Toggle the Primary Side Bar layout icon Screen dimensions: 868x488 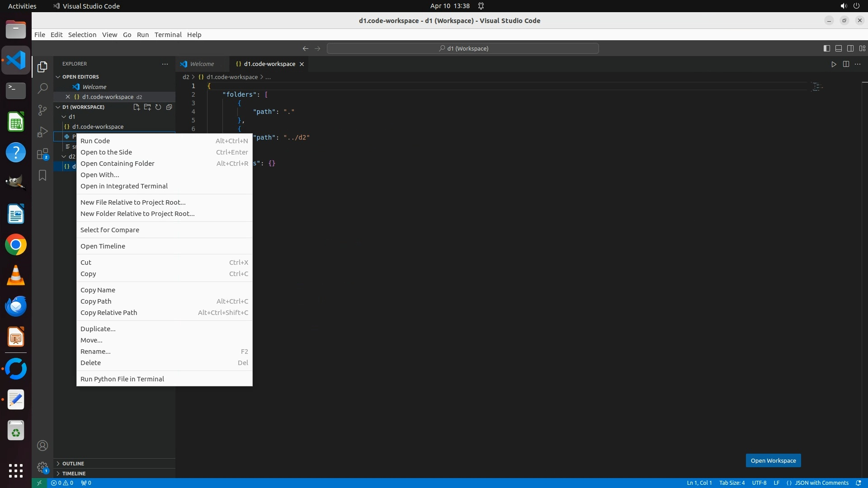point(827,48)
